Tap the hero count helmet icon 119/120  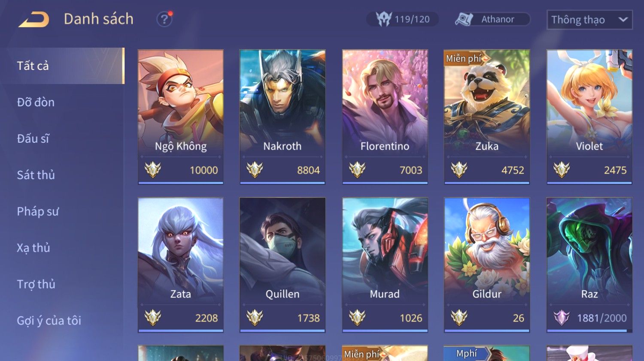(x=384, y=19)
